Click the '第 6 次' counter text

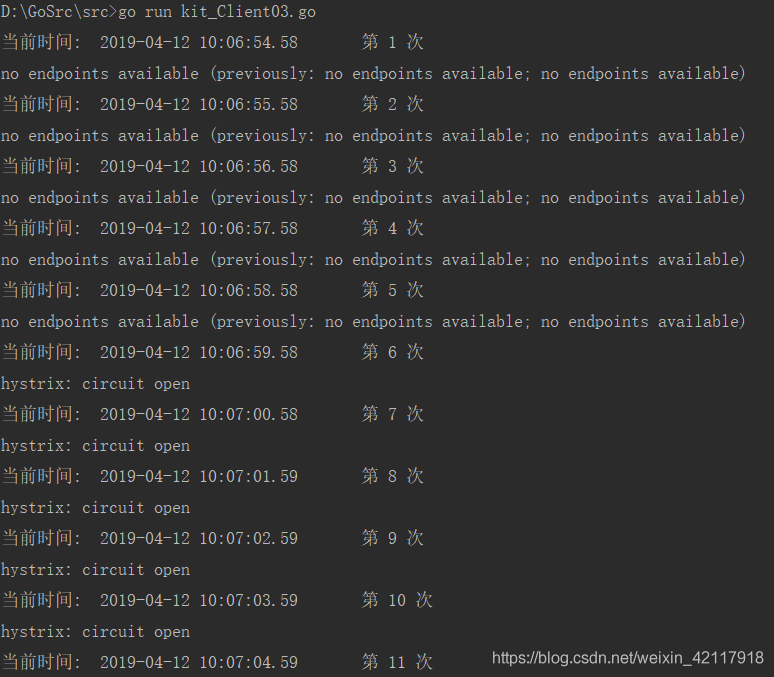[392, 352]
